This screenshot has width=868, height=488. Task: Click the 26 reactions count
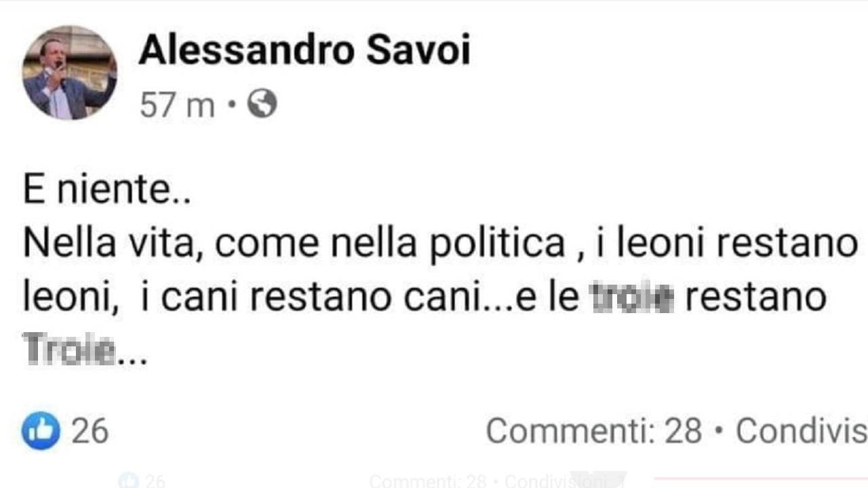point(90,431)
